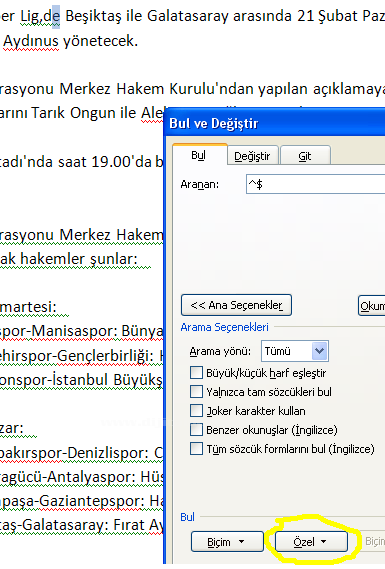Switch to the Bul tab
The height and width of the screenshot is (569, 385).
(x=200, y=155)
